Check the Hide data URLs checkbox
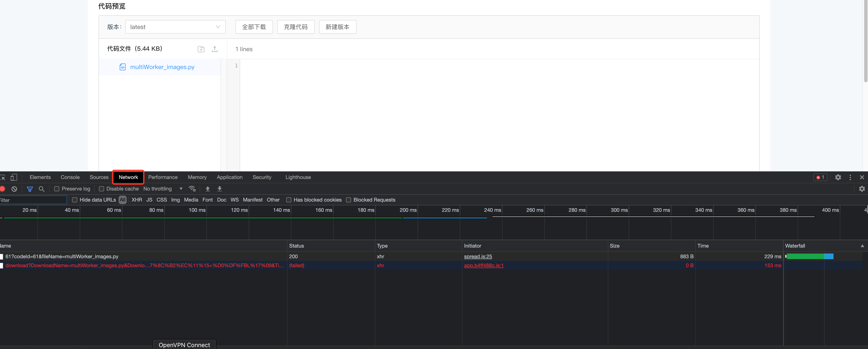868x349 pixels. 75,200
